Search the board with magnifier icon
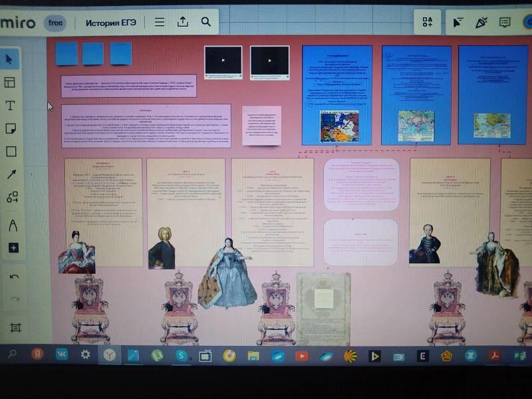Viewport: 532px width, 399px height. (206, 22)
